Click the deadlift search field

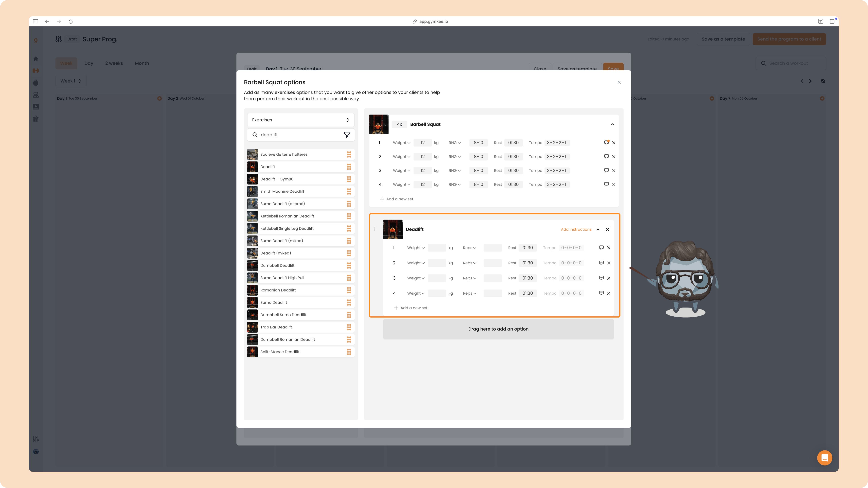(301, 134)
